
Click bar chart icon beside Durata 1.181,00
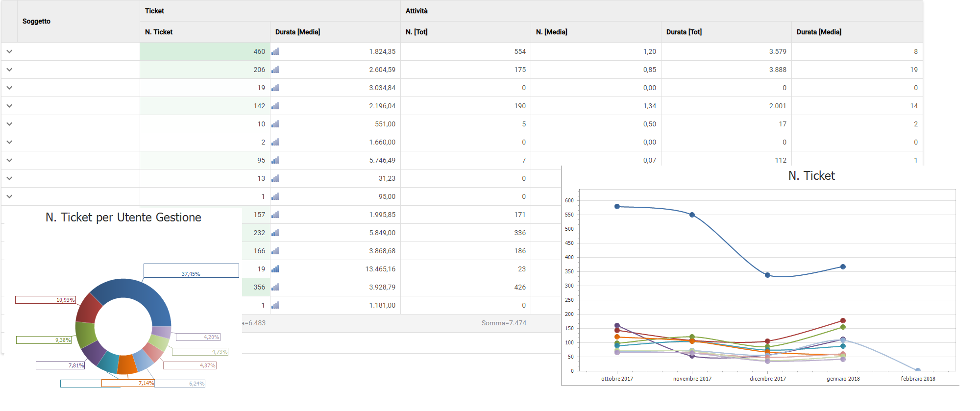click(x=275, y=305)
